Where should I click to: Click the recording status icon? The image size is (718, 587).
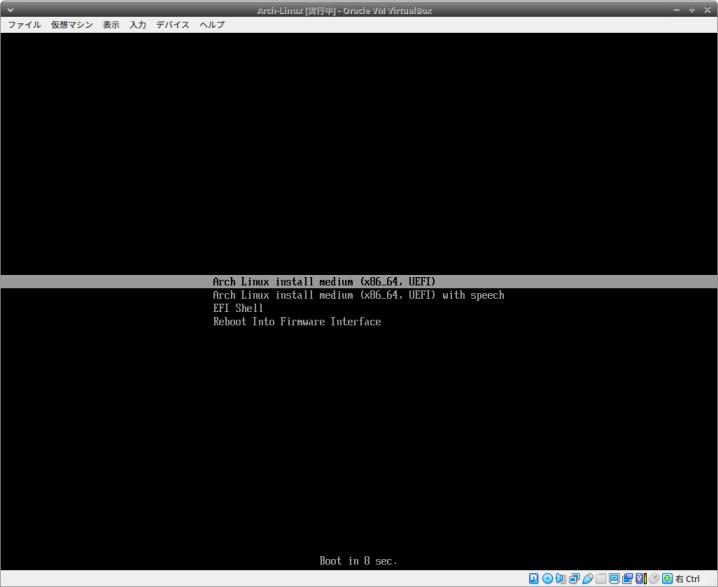[627, 578]
